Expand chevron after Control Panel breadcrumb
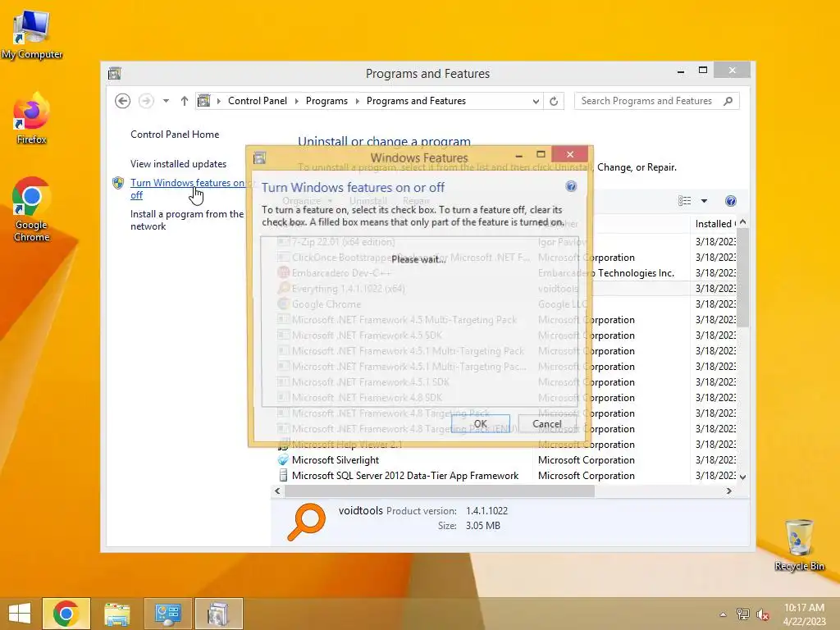This screenshot has width=840, height=630. pos(296,101)
